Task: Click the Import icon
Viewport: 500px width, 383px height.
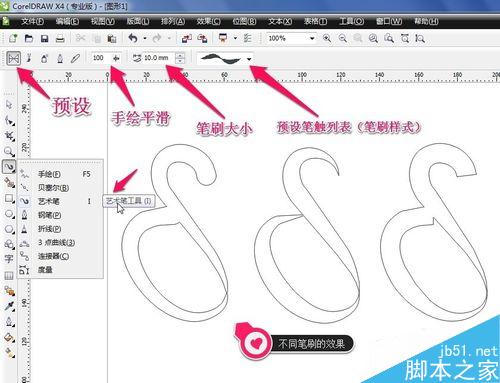Action: click(x=186, y=39)
